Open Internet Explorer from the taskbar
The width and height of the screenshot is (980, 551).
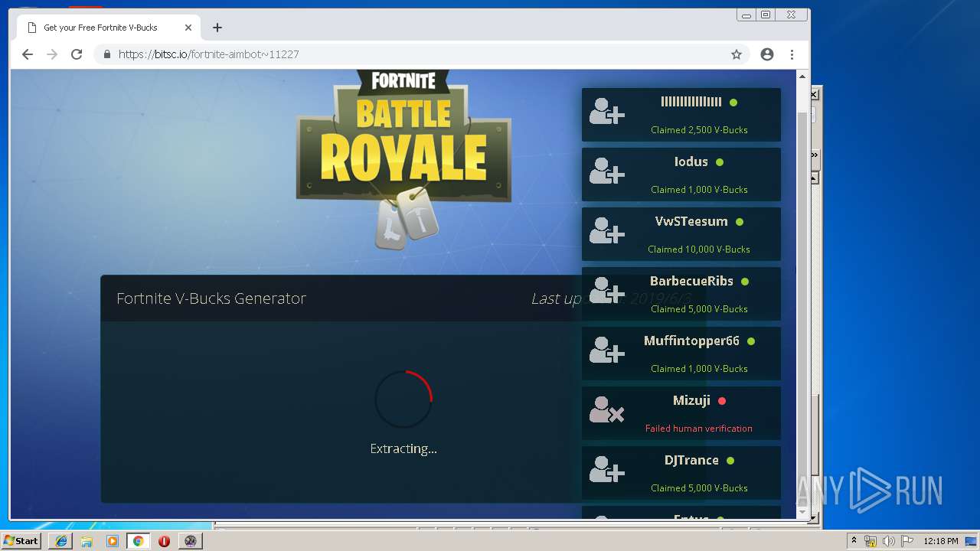[x=61, y=540]
